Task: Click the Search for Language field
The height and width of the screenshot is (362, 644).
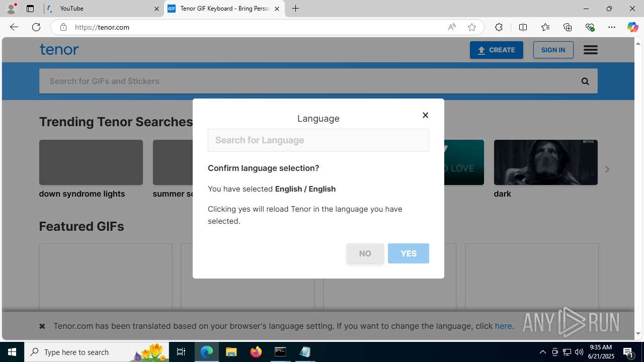Action: click(318, 140)
